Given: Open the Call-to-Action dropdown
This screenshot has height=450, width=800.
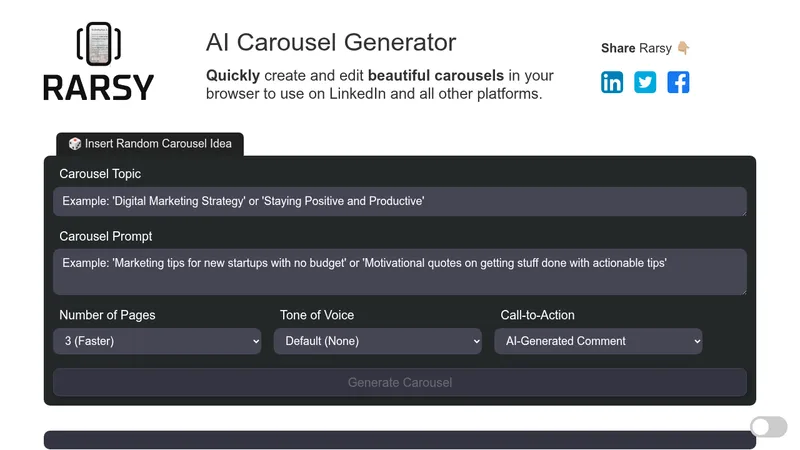Looking at the screenshot, I should [598, 341].
